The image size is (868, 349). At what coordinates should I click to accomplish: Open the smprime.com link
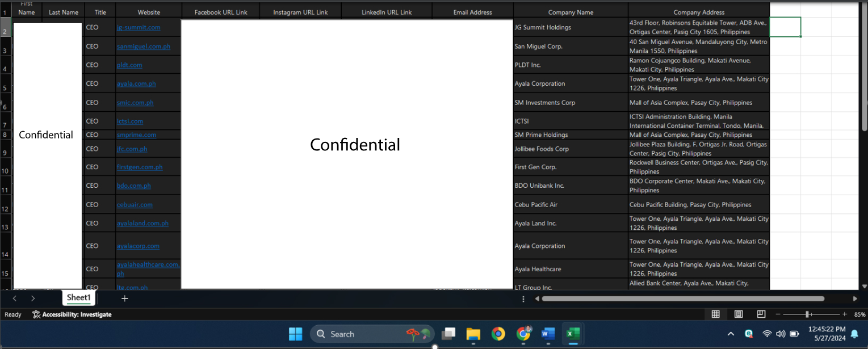click(137, 134)
